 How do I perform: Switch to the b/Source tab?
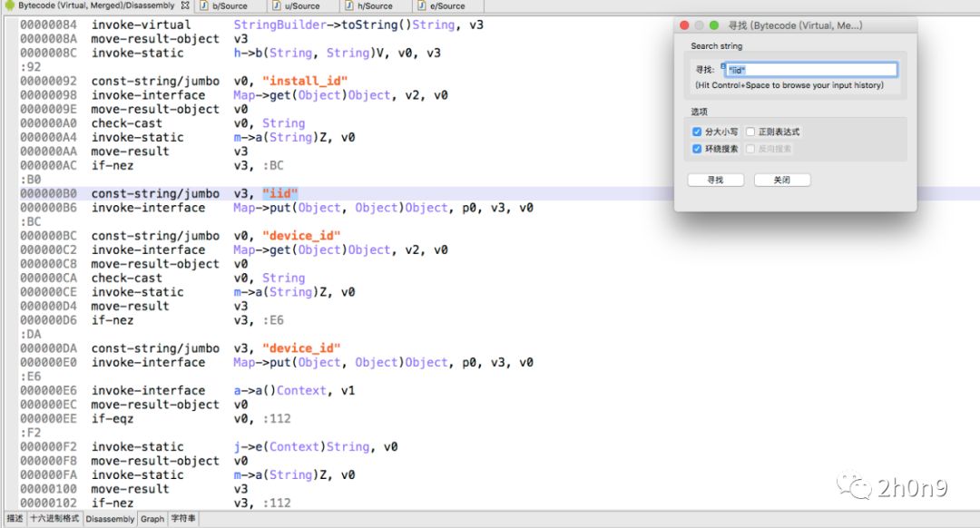point(230,6)
